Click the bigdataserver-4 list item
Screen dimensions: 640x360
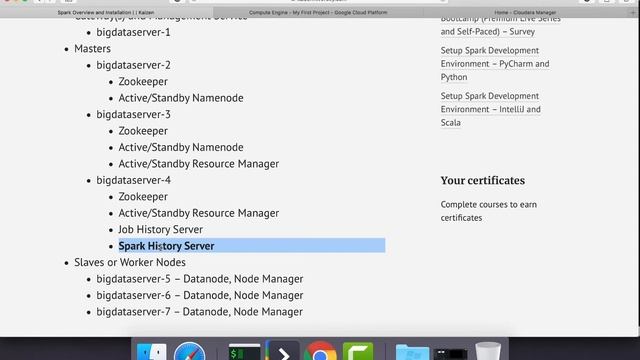[133, 180]
